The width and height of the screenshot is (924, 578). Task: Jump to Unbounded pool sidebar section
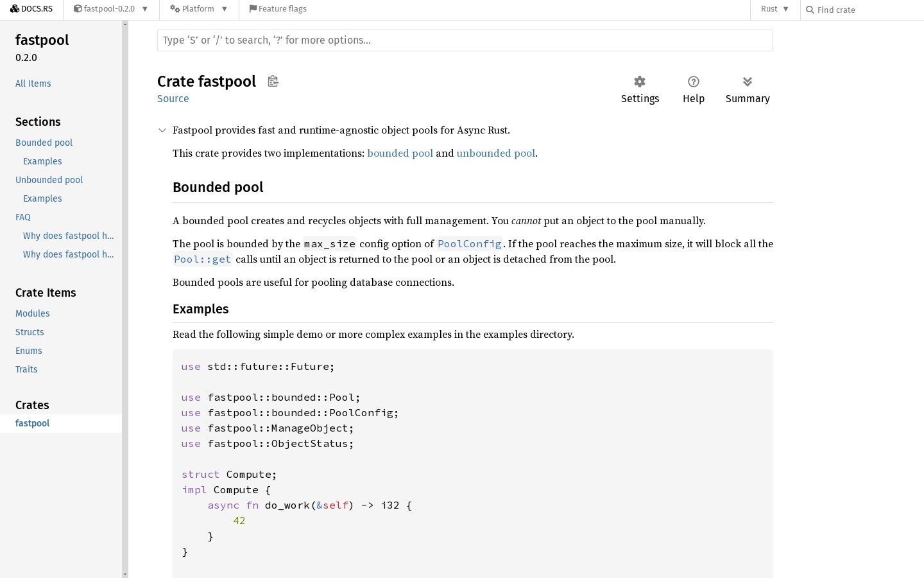(x=49, y=180)
